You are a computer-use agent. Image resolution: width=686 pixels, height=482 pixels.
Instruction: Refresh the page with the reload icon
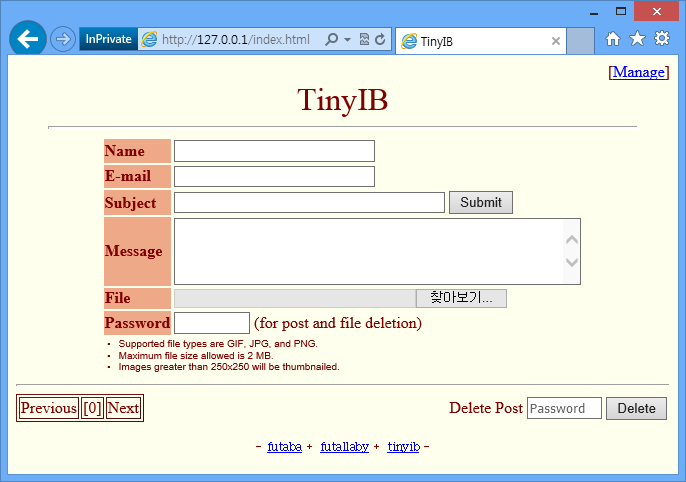click(380, 40)
